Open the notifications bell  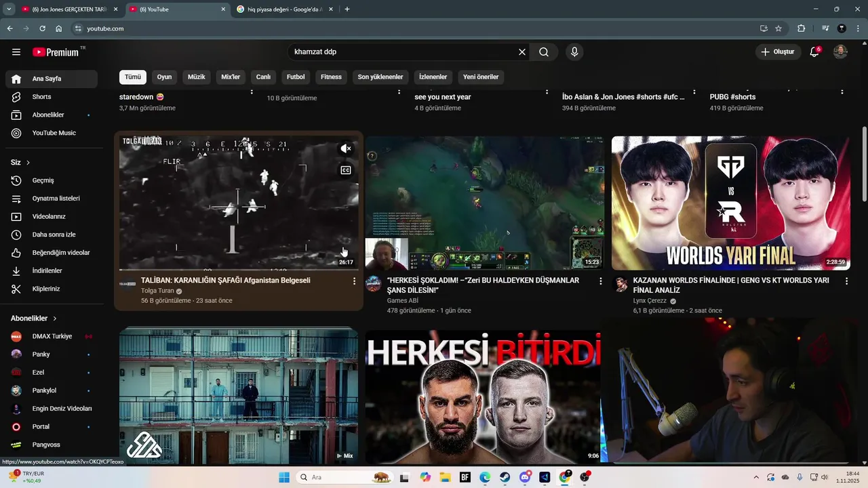(815, 52)
